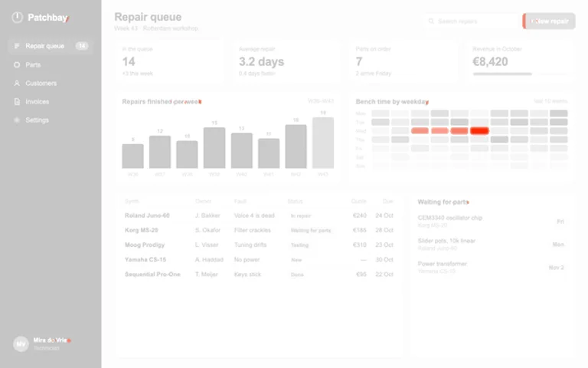Open Customers person icon in sidebar

tap(17, 83)
